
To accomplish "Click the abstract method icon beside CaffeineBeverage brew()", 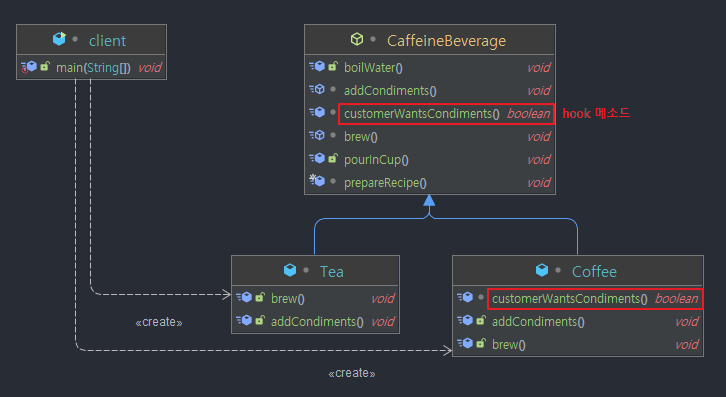I will click(x=317, y=135).
